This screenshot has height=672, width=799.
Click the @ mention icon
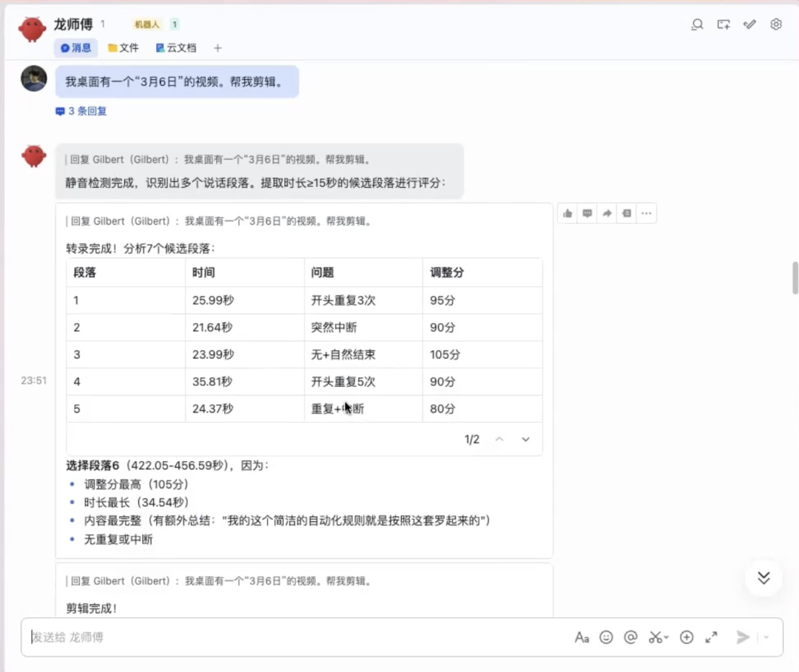coord(630,637)
